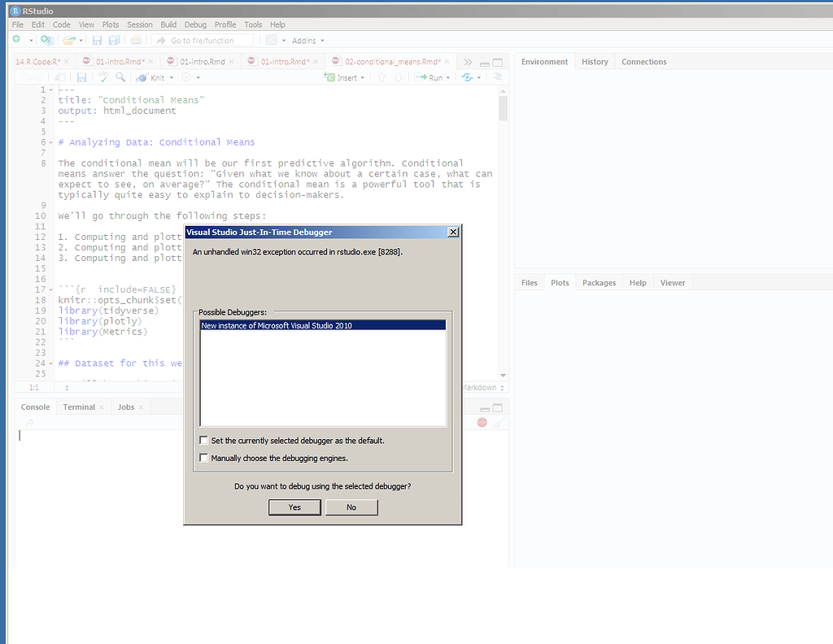
Task: Collapse the code chunk fold on line 17
Action: [51, 289]
